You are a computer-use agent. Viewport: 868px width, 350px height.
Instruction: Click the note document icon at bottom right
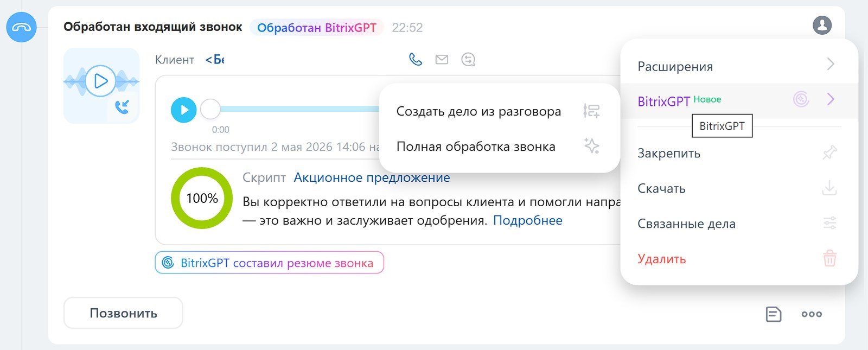point(773,314)
